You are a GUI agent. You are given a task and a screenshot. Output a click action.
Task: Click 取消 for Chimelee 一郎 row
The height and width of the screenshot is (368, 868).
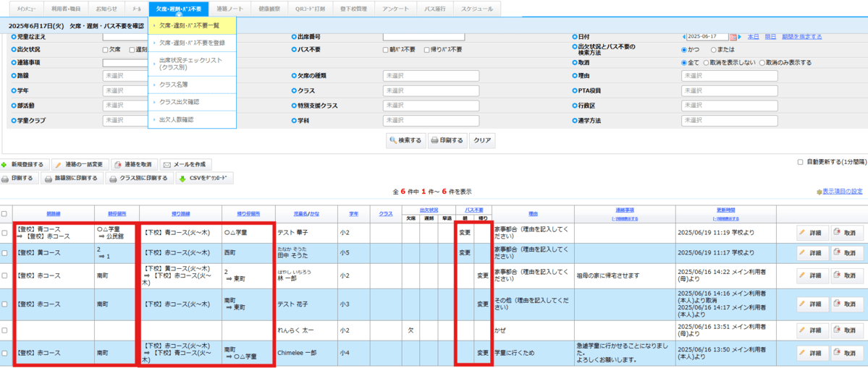pos(847,353)
